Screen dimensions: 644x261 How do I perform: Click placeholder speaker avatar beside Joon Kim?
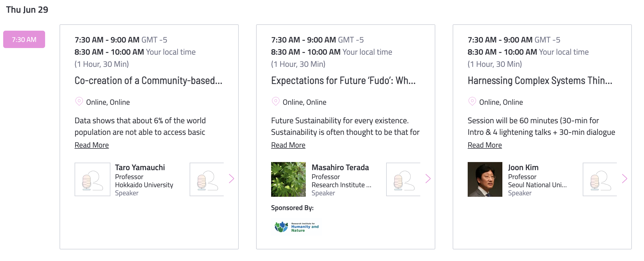[x=600, y=179]
